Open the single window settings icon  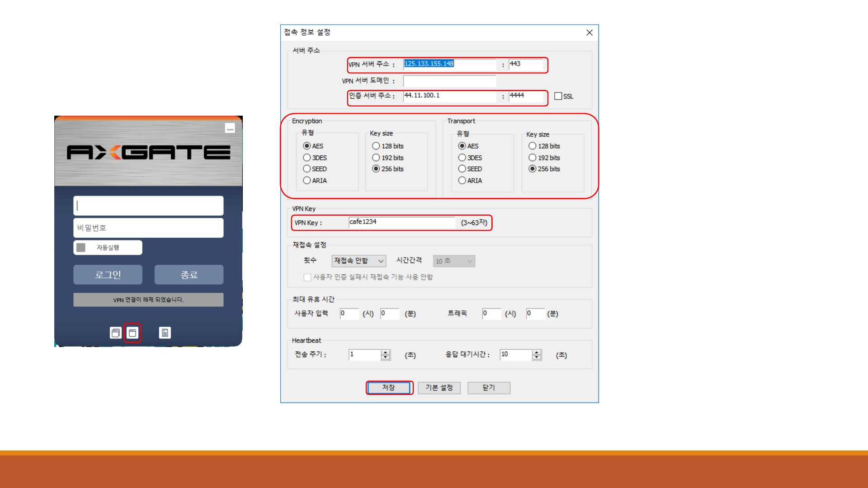tap(132, 333)
